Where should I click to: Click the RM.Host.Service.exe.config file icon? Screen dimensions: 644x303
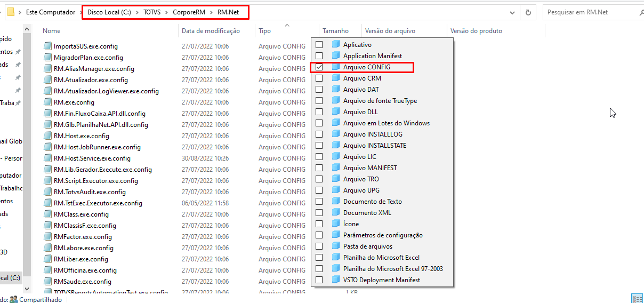pos(47,158)
